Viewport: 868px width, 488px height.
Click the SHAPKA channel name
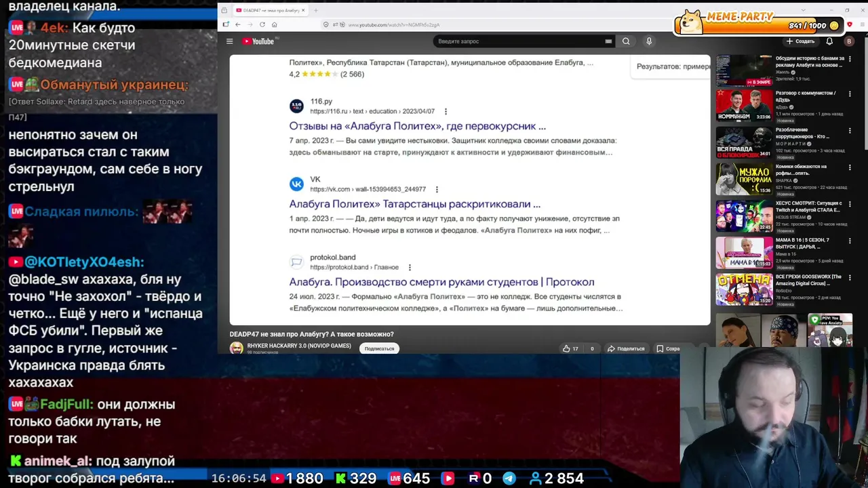[x=784, y=180]
